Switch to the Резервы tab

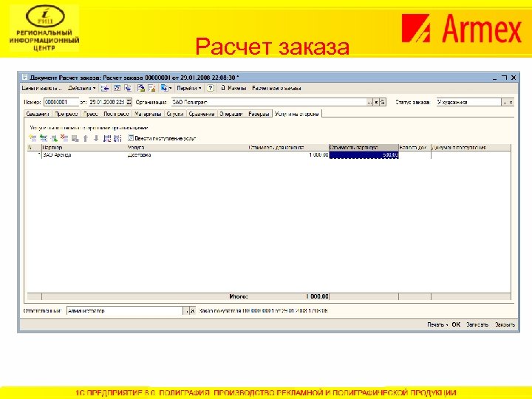tap(259, 114)
